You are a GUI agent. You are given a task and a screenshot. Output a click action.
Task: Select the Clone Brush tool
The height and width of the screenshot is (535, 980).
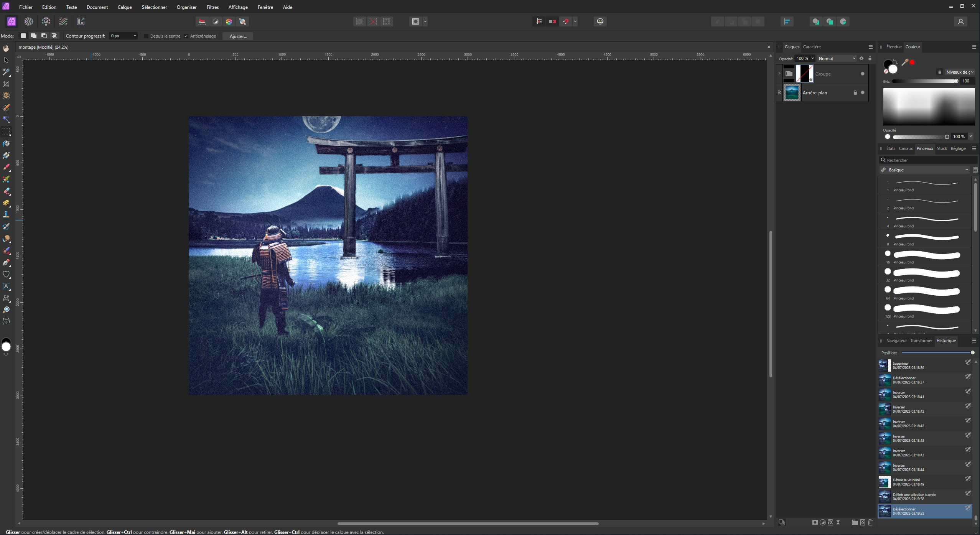pos(6,215)
